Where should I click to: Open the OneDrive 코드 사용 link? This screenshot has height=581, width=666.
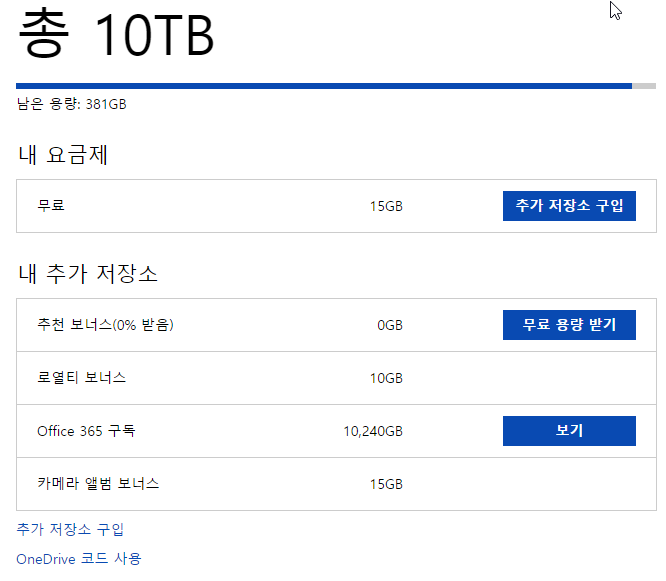[x=79, y=559]
